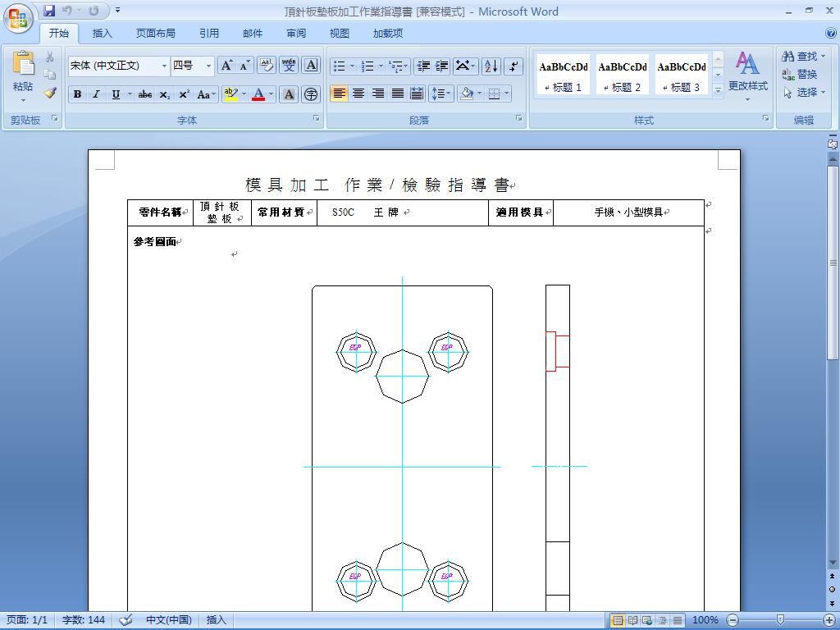Click the Clear Formatting icon
Viewport: 840px width, 630px height.
[267, 66]
